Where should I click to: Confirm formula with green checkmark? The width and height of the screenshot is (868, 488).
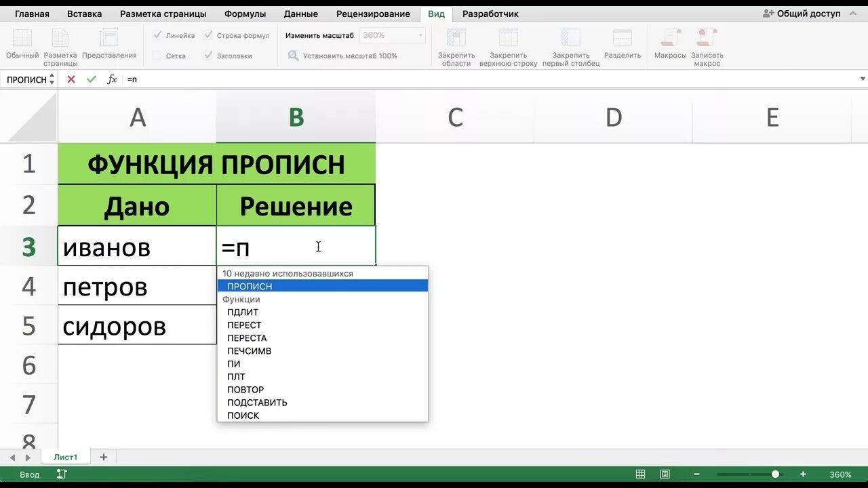[91, 79]
